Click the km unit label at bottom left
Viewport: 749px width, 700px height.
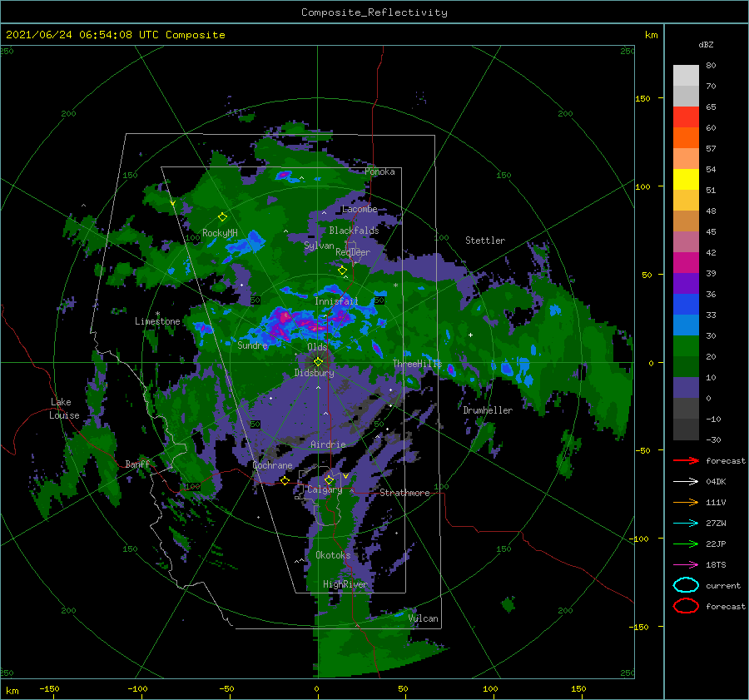[12, 691]
